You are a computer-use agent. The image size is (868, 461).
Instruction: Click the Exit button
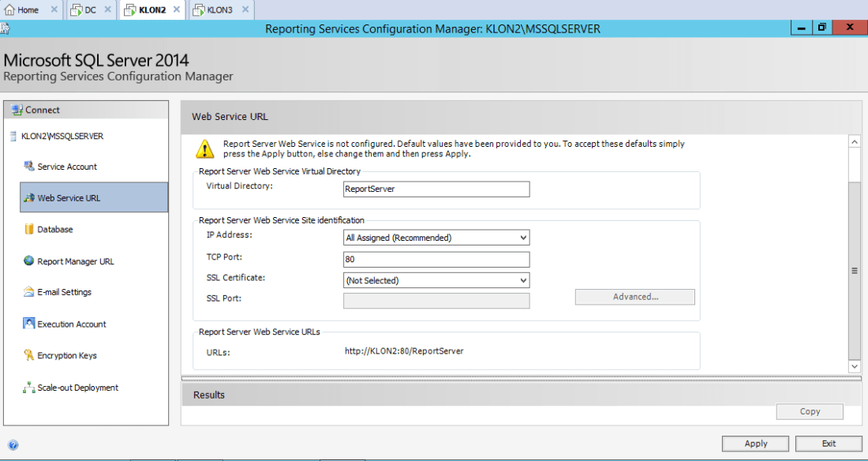coord(828,444)
